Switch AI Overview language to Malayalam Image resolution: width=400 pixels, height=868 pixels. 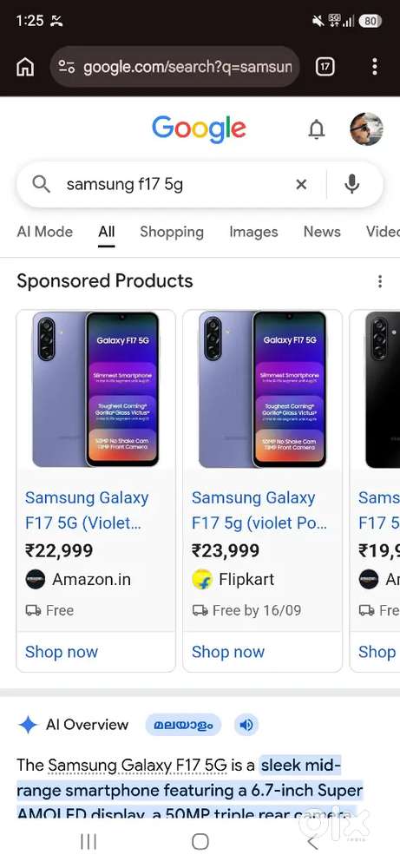point(183,725)
